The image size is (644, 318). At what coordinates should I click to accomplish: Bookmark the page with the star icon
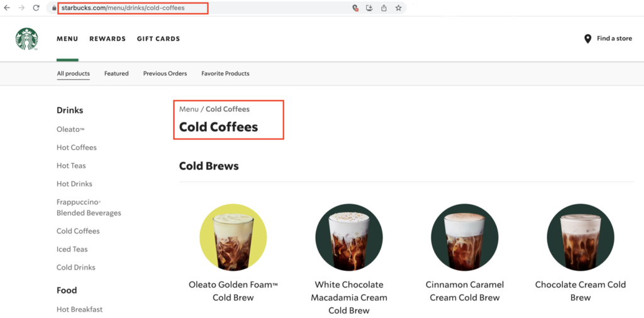click(x=398, y=8)
